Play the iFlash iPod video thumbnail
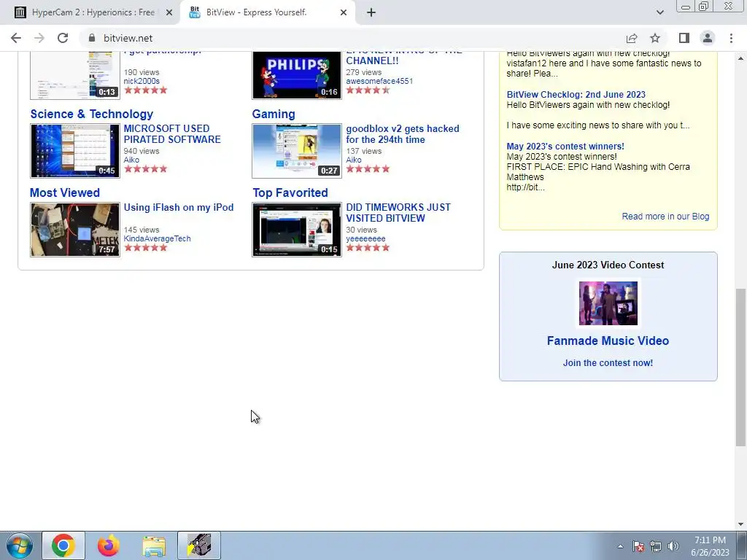The width and height of the screenshot is (747, 560). pyautogui.click(x=75, y=230)
